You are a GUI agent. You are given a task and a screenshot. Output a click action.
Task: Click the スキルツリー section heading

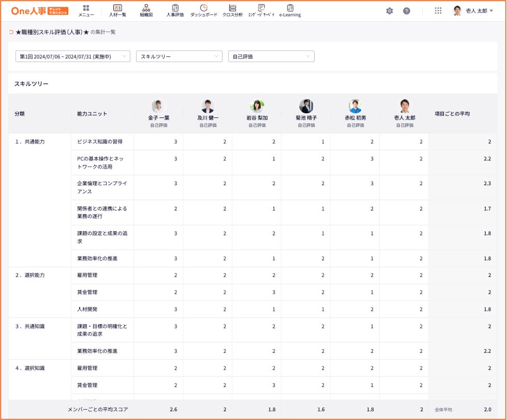(x=32, y=83)
